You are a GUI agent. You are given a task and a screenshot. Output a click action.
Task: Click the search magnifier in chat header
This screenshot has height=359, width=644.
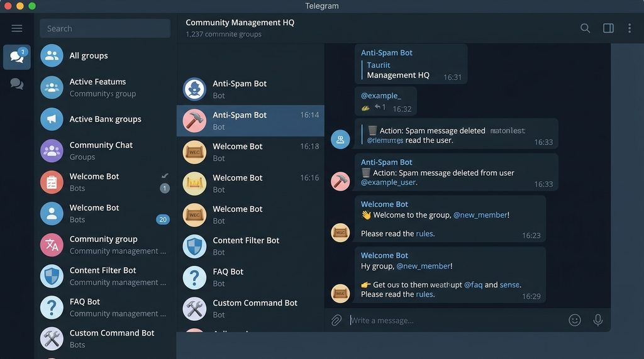tap(585, 28)
